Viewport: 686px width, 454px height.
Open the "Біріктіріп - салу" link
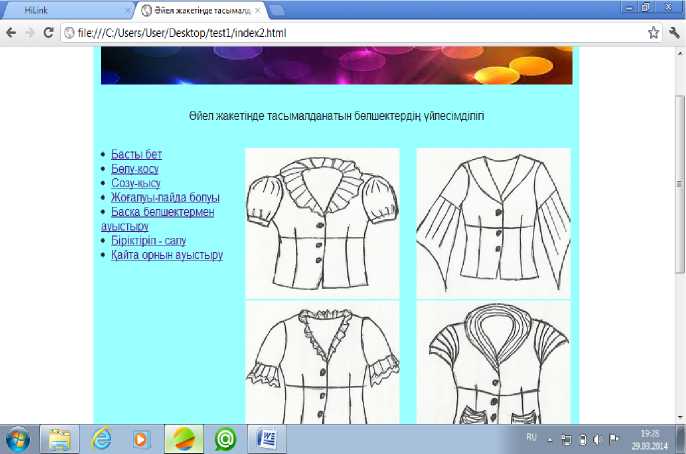[149, 241]
